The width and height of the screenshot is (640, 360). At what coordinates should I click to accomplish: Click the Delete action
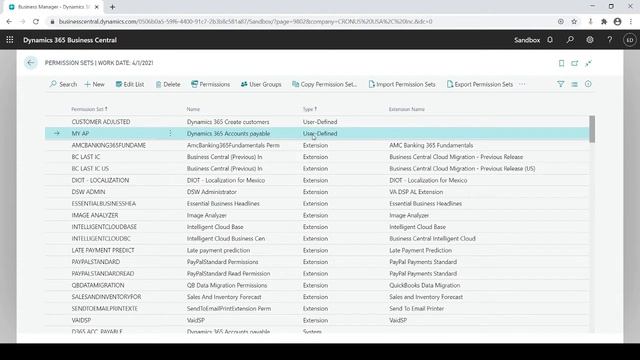coord(168,84)
